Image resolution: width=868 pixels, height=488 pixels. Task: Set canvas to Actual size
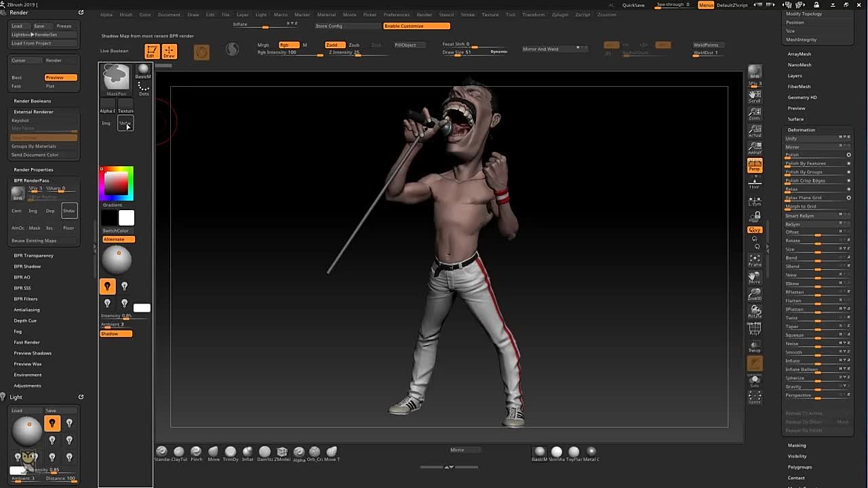click(755, 131)
